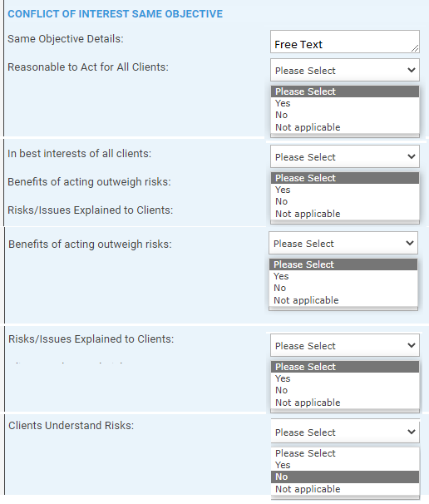This screenshot has height=504, width=429.
Task: Select No for In best interests of all clients
Action: (x=345, y=201)
